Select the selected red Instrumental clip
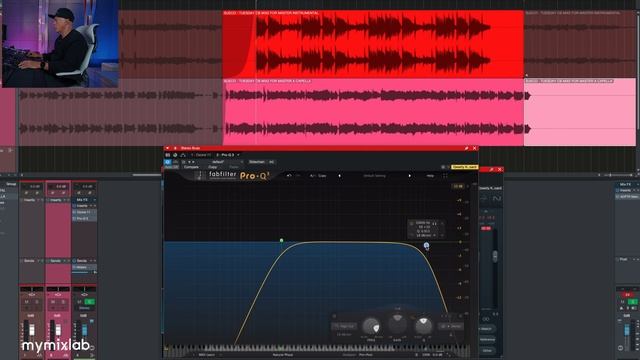Image resolution: width=640 pixels, height=360 pixels. [373, 44]
